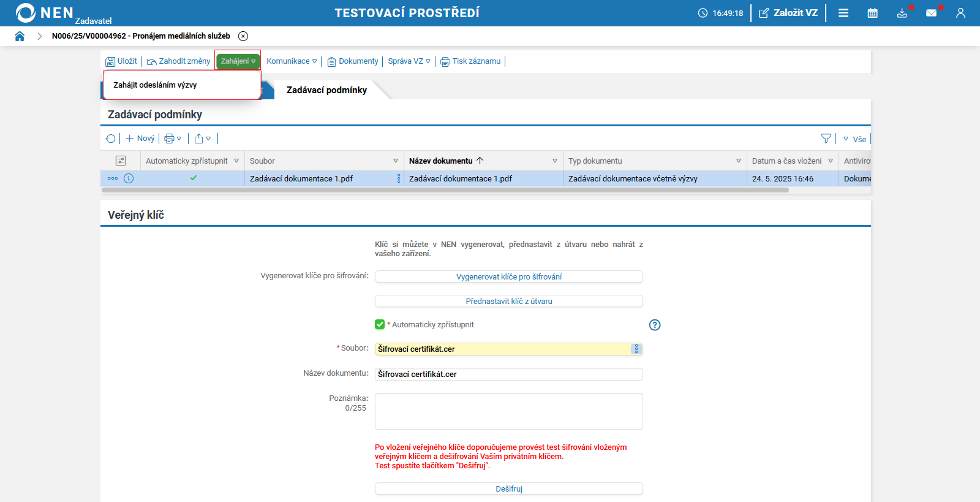Viewport: 980px width, 502px height.
Task: Switch to the Zadávací podmínky tab
Action: (x=326, y=90)
